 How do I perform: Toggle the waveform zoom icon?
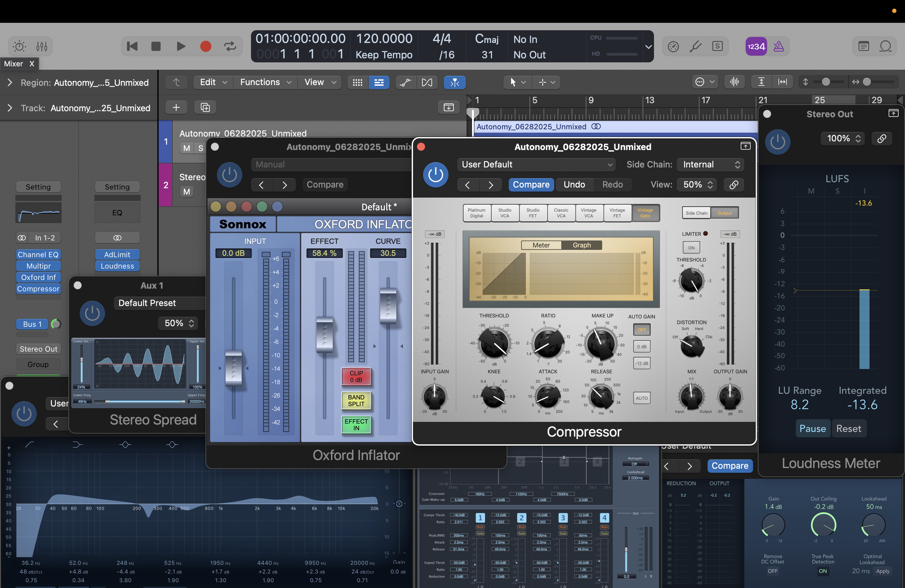click(734, 82)
